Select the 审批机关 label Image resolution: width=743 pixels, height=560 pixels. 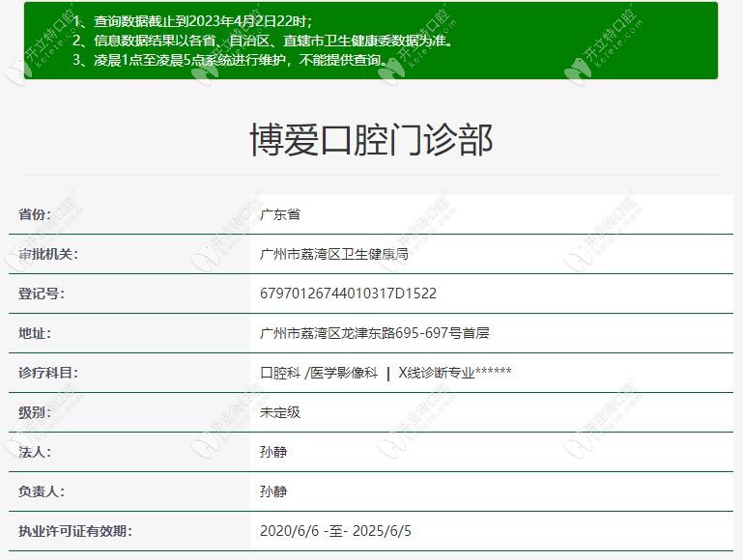[48, 254]
